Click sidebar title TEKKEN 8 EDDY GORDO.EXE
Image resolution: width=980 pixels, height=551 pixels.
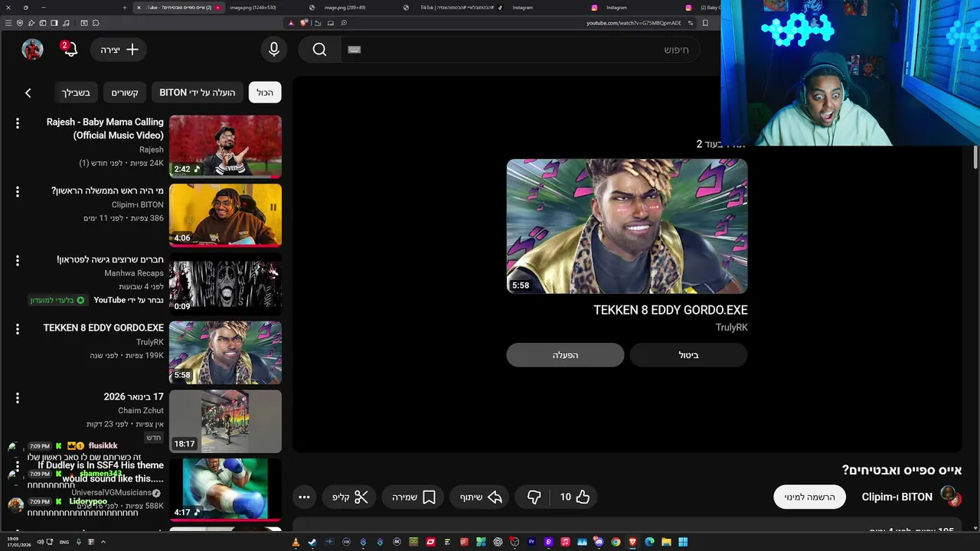(103, 328)
